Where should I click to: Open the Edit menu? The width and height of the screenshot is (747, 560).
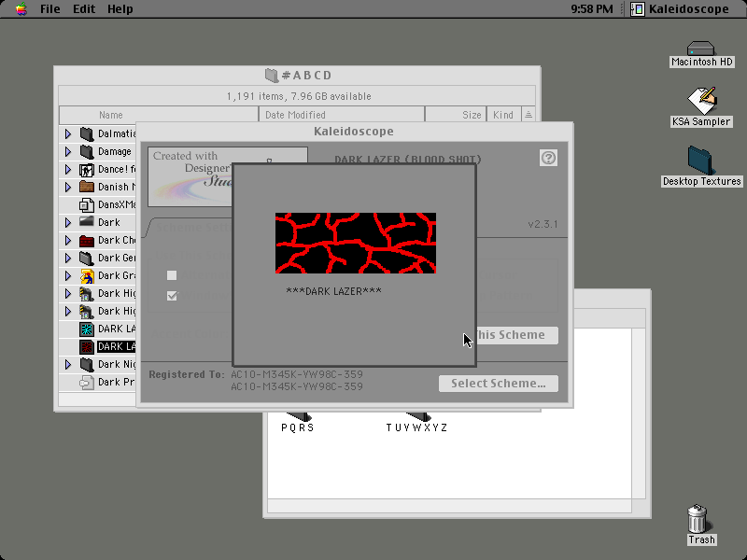click(x=84, y=8)
